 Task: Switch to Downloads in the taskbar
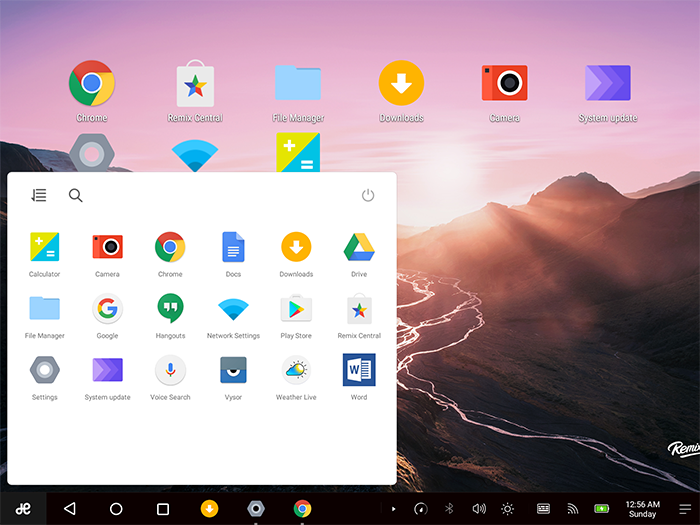(x=209, y=508)
